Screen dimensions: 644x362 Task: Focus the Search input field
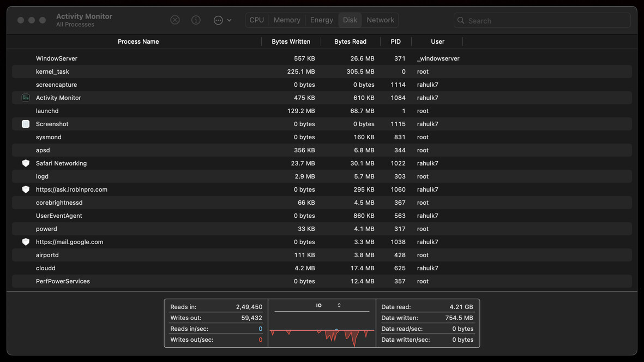[542, 21]
